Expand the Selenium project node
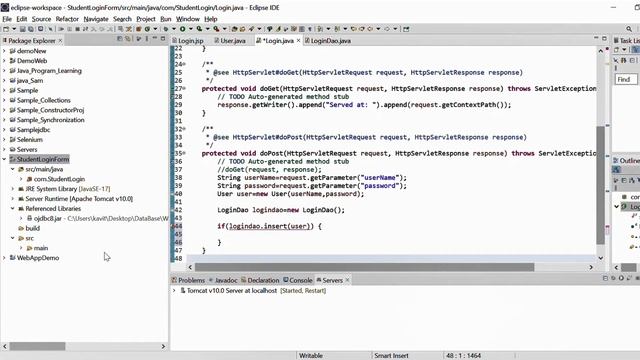Viewport: 640px width, 360px height. point(4,140)
